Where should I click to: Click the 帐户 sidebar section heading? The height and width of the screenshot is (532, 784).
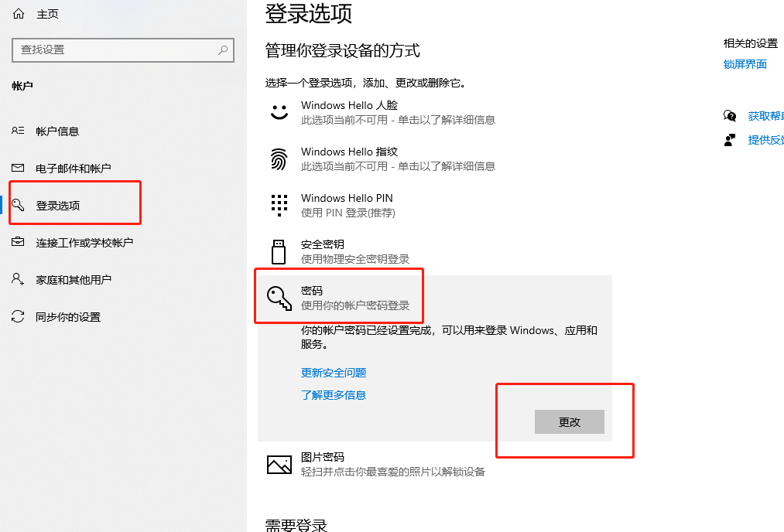tap(22, 86)
